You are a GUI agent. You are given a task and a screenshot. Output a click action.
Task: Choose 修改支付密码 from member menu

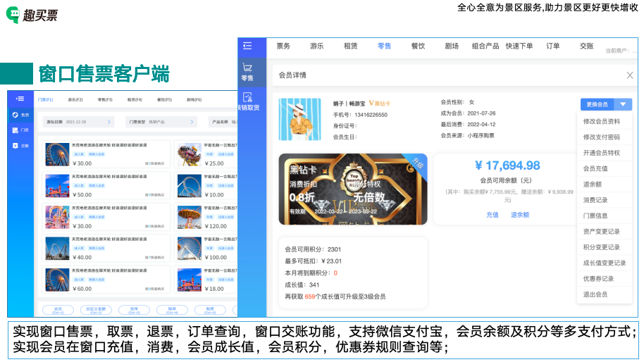tap(601, 137)
